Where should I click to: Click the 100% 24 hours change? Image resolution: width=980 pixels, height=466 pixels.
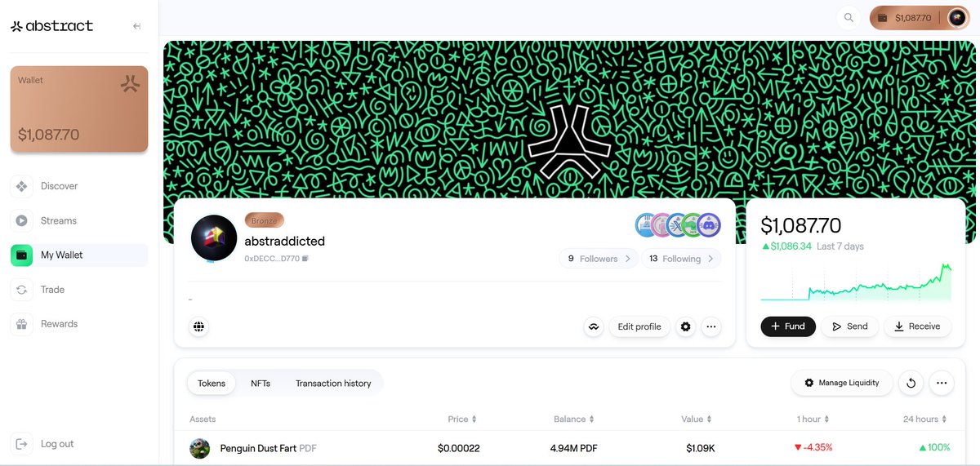pos(934,448)
